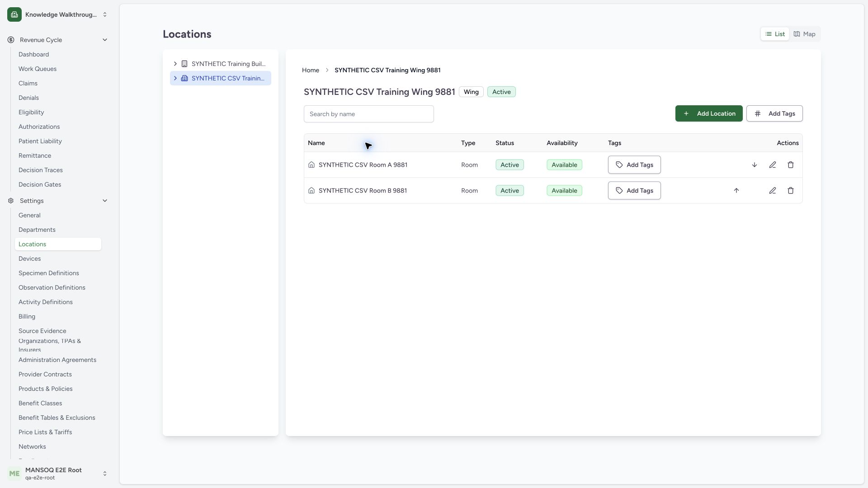This screenshot has height=488, width=868.
Task: Open the Knowledge Walkthrough organization switcher
Action: pyautogui.click(x=58, y=14)
